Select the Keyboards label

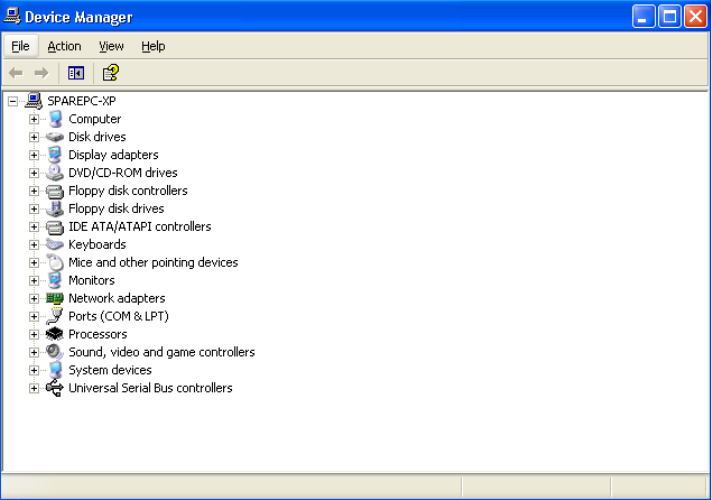[97, 244]
